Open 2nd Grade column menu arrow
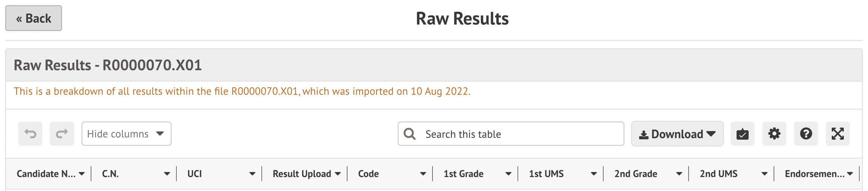The width and height of the screenshot is (868, 191). tap(679, 174)
